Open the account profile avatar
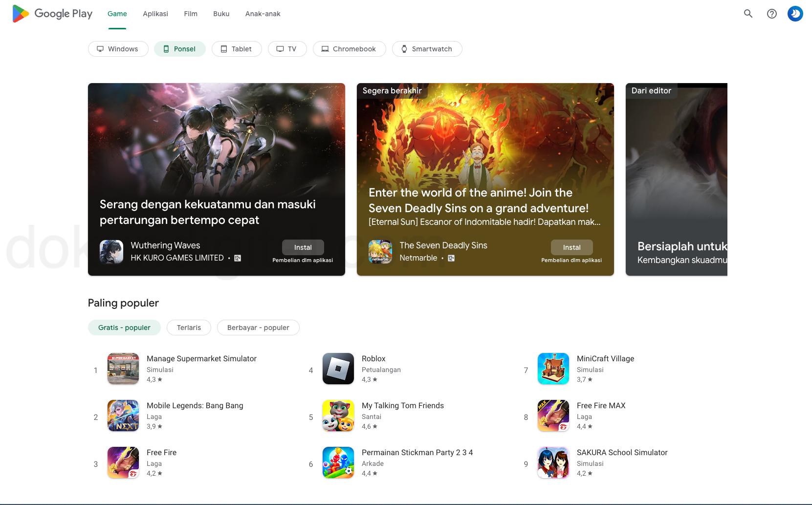The image size is (812, 505). 795,14
